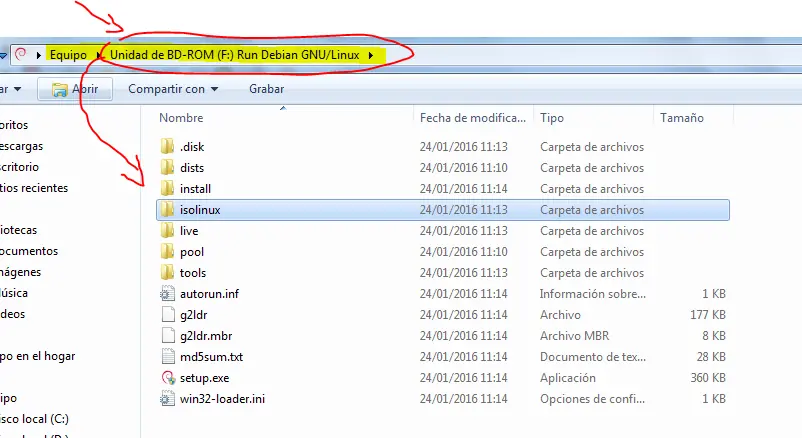The image size is (802, 438).
Task: Select the file name isolinux
Action: 200,210
